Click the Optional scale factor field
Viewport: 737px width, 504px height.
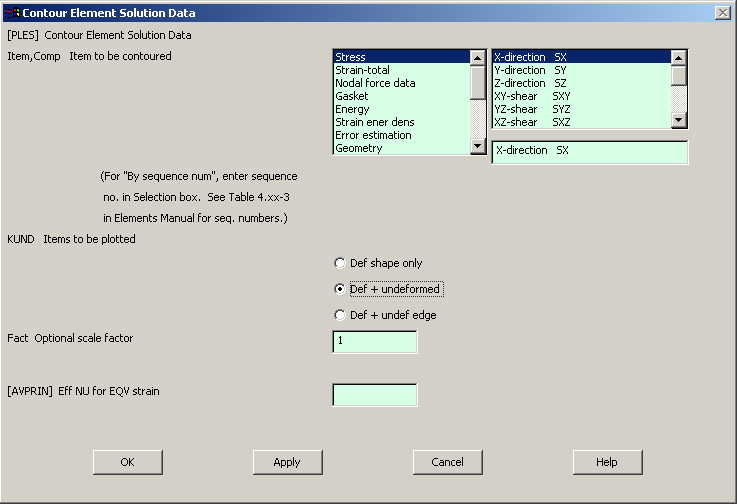(x=375, y=342)
